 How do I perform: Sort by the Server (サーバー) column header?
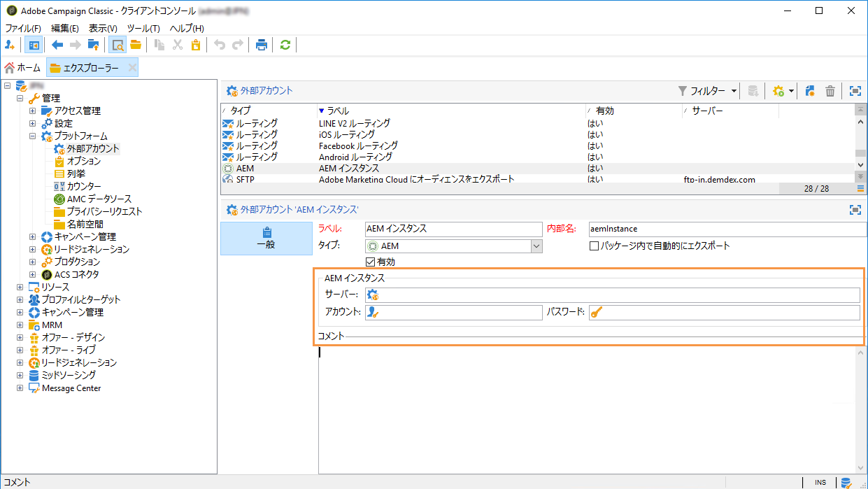730,111
